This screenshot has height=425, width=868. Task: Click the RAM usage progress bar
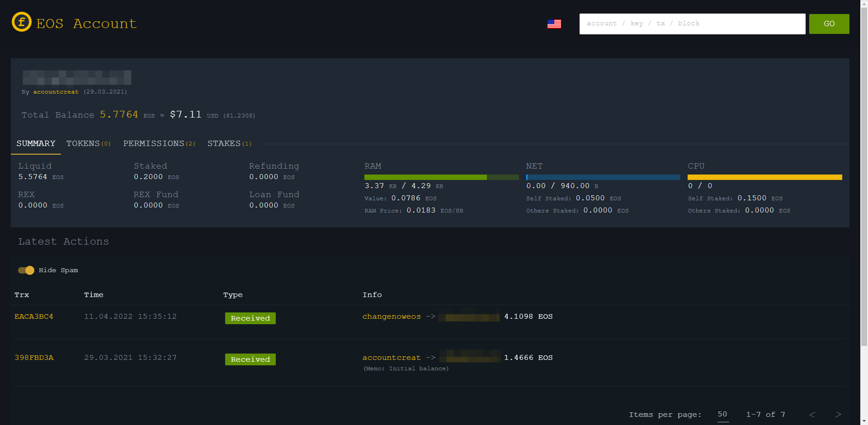coord(442,177)
